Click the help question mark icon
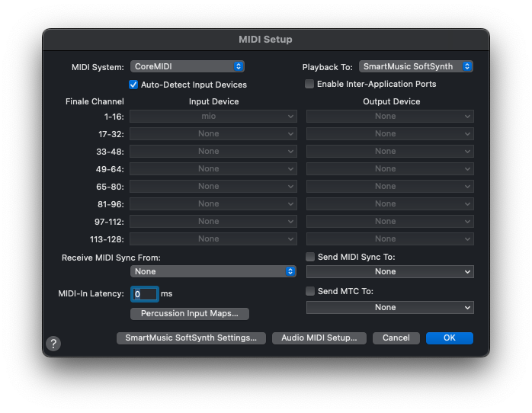The height and width of the screenshot is (413, 532). [53, 344]
